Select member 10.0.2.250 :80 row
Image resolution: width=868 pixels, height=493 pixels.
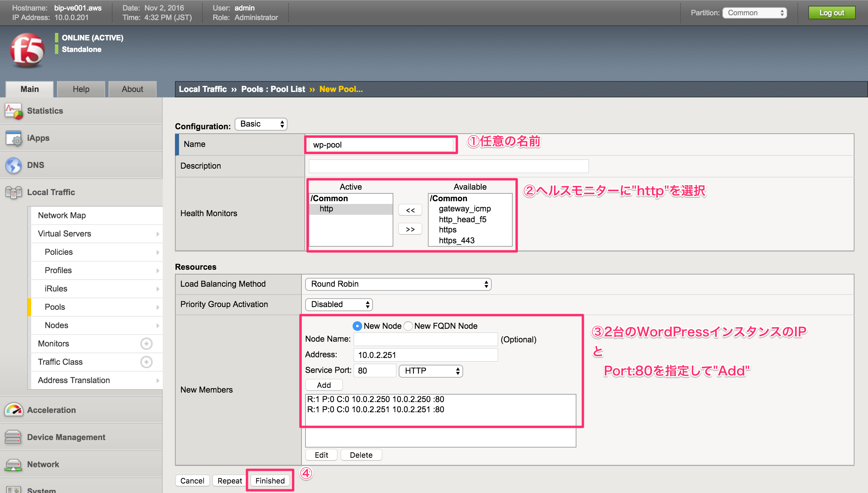click(x=440, y=399)
